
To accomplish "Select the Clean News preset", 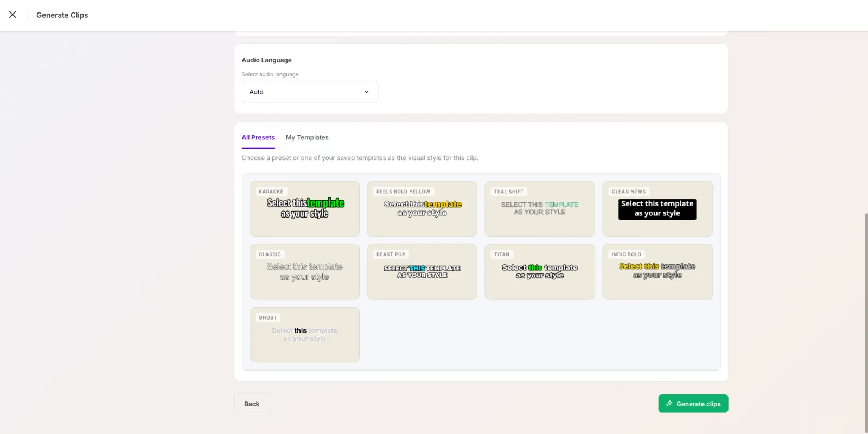I will (658, 209).
